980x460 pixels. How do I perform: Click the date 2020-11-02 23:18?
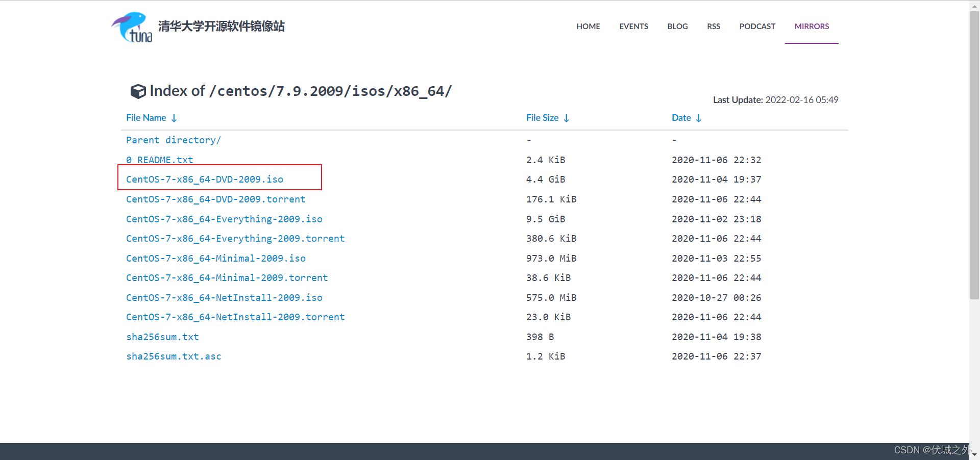(x=716, y=219)
